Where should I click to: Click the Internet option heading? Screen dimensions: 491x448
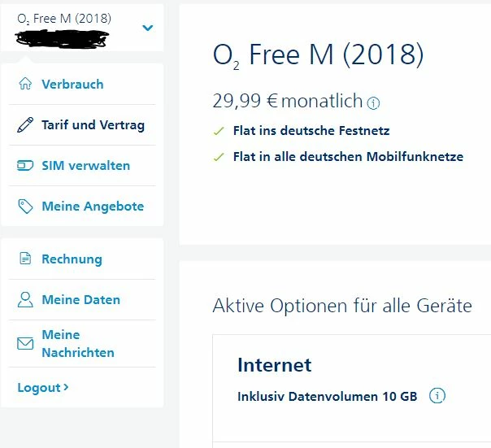pyautogui.click(x=274, y=365)
